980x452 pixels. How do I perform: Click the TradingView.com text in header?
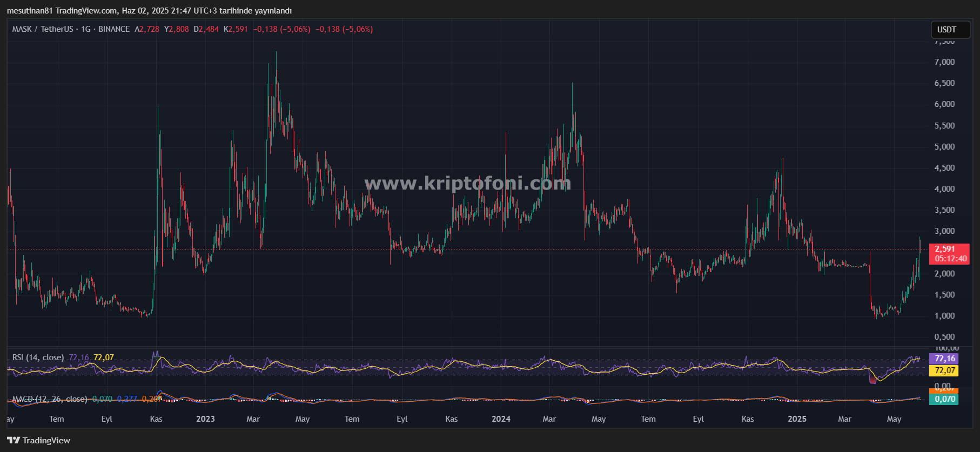pos(86,11)
